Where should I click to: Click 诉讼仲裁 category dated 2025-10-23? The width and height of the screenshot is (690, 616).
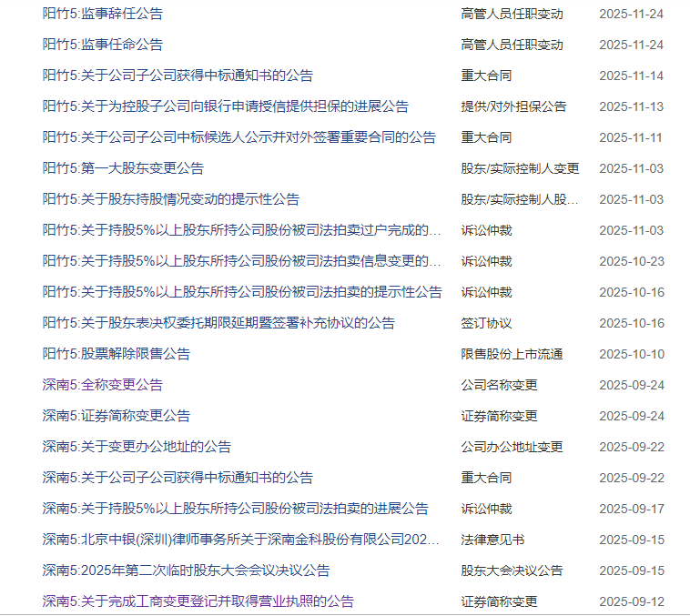click(x=486, y=261)
